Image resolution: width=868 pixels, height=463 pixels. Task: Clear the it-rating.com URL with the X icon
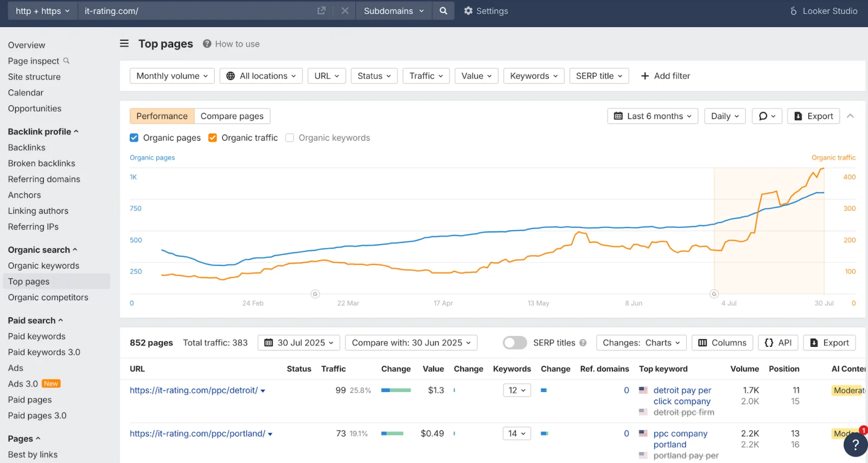click(x=345, y=11)
